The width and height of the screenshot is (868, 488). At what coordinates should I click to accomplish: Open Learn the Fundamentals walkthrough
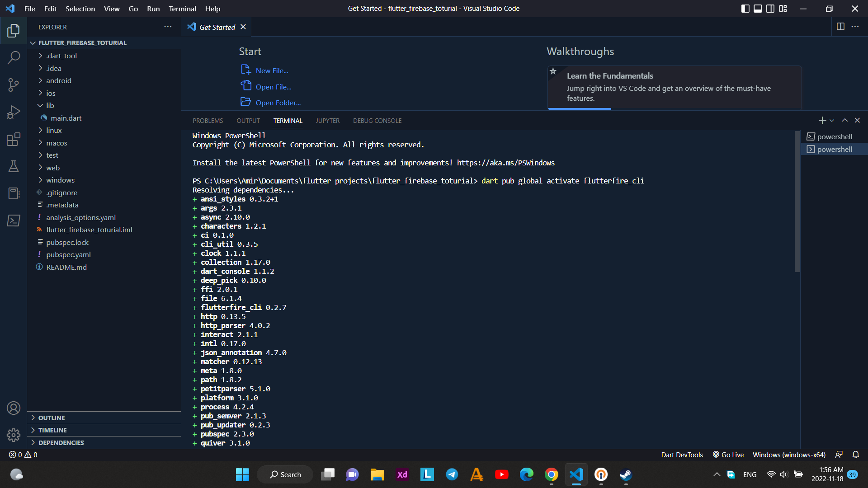coord(675,87)
